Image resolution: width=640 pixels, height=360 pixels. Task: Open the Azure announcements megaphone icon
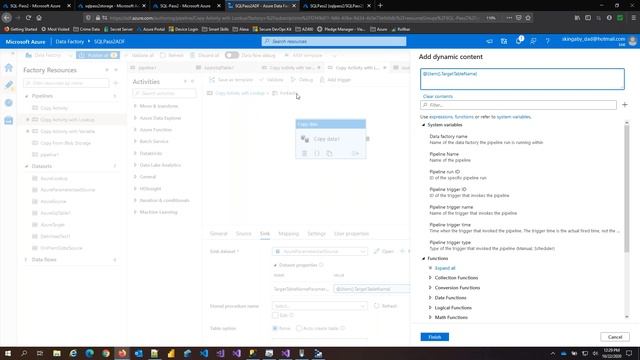(x=489, y=41)
